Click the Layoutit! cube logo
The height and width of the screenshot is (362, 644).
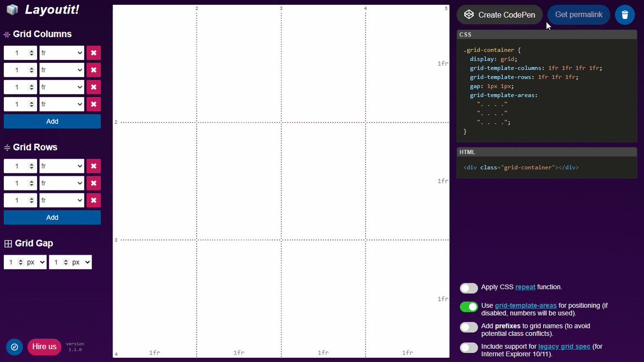[x=12, y=10]
